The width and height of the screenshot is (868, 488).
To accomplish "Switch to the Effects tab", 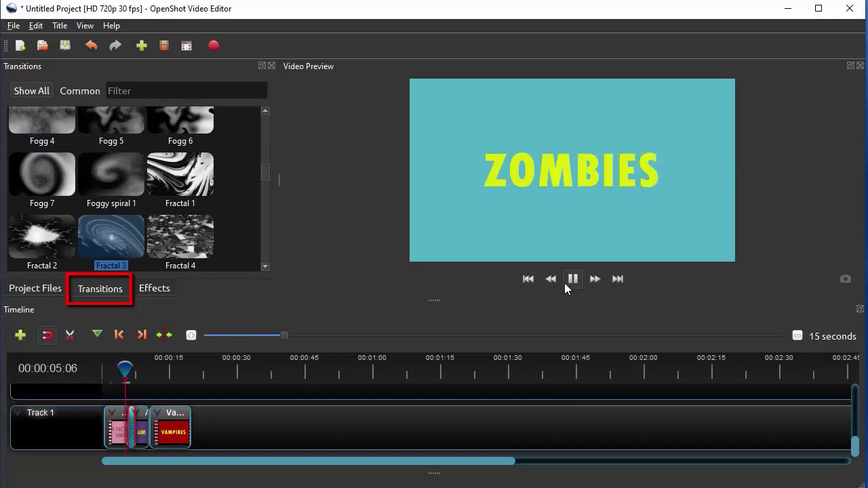I will [x=155, y=288].
